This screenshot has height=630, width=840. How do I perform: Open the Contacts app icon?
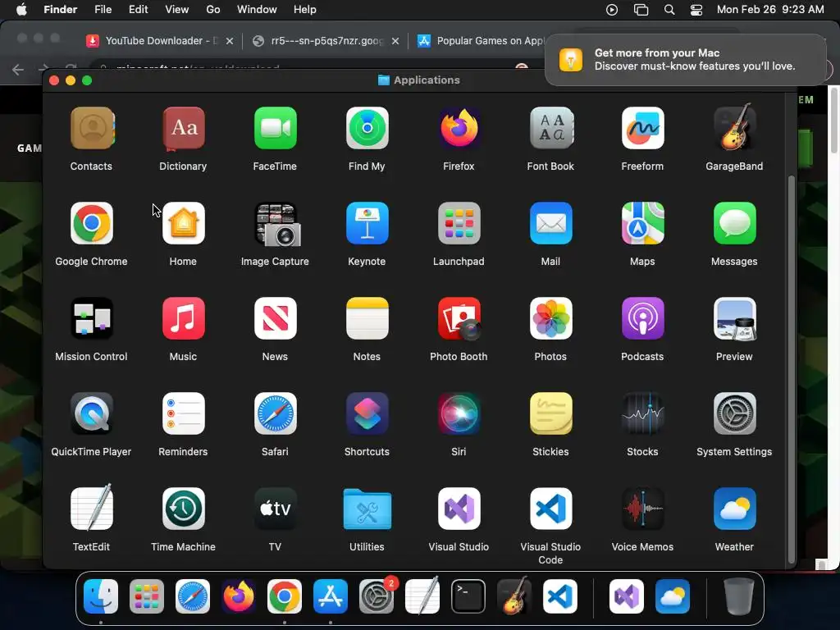click(92, 129)
